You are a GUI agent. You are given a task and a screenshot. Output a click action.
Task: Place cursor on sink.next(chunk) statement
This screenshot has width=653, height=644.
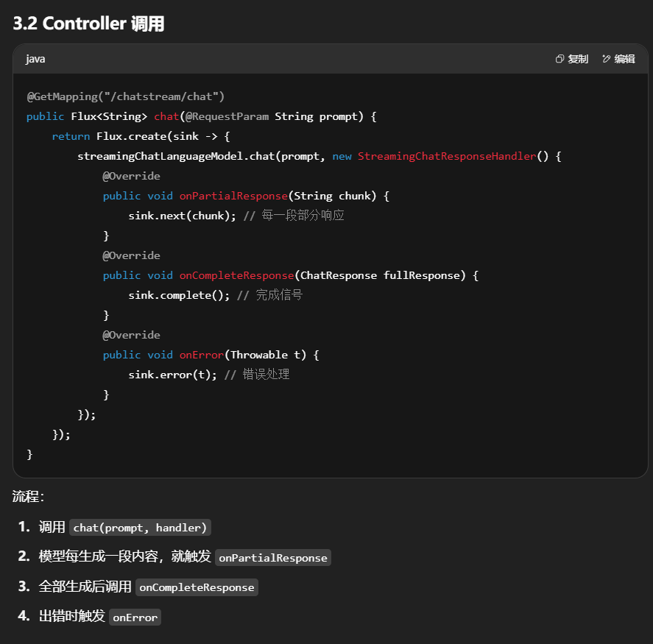[x=181, y=216]
